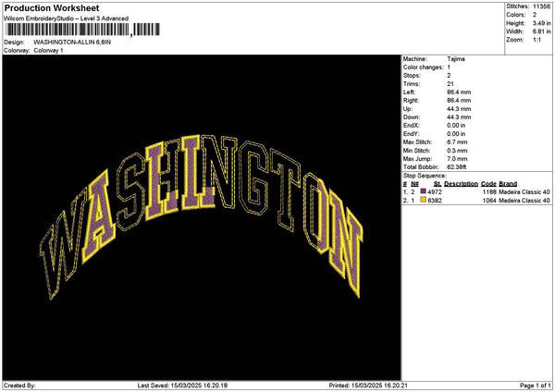Click 'Printed: 15/03/2025 16.20.21' footer text
The height and width of the screenshot is (392, 555).
coord(368,386)
